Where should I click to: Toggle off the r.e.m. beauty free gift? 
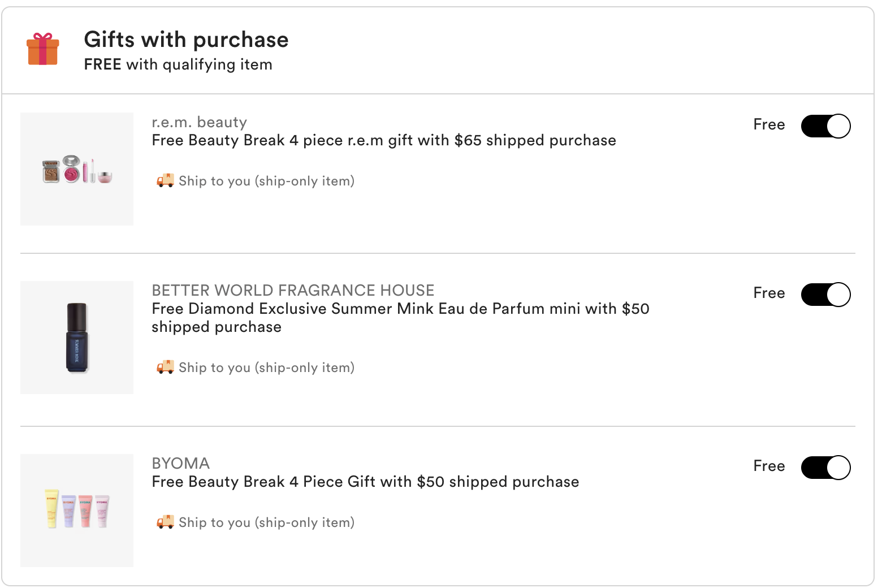(x=825, y=126)
